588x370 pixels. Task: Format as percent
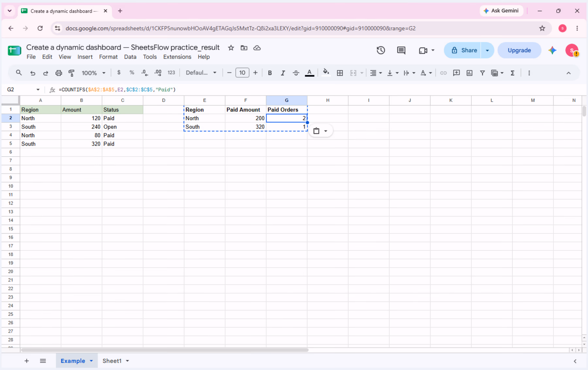[x=132, y=73]
